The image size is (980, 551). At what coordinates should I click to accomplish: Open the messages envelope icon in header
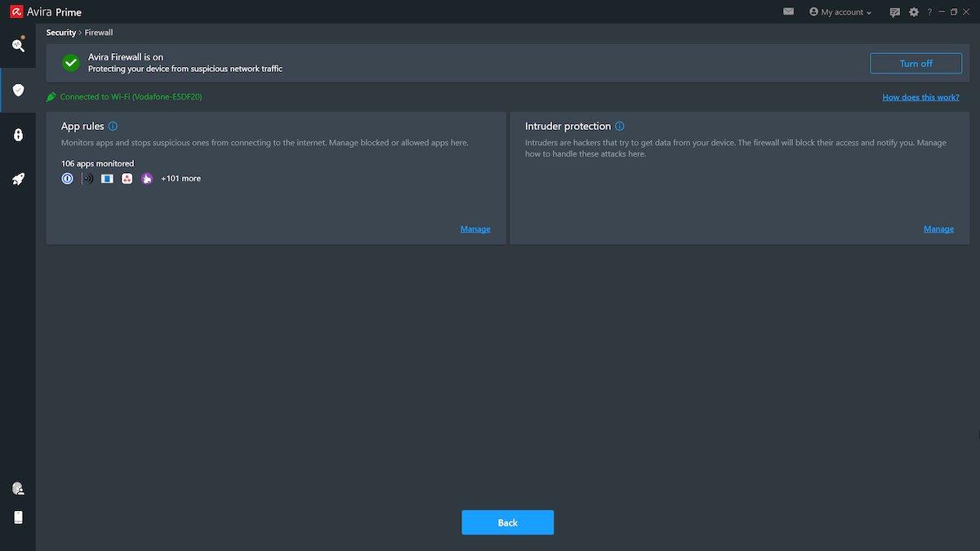tap(787, 11)
